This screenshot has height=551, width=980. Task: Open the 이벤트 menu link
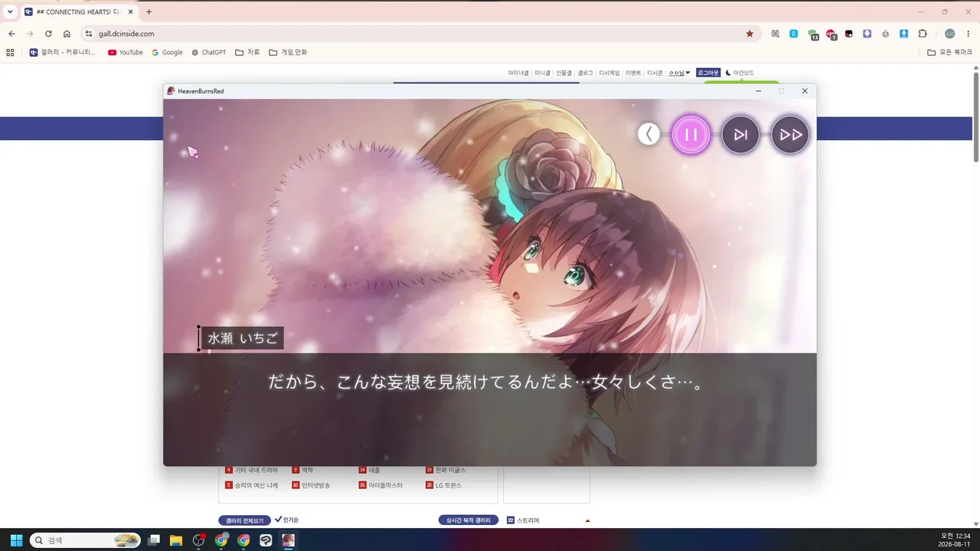click(633, 73)
